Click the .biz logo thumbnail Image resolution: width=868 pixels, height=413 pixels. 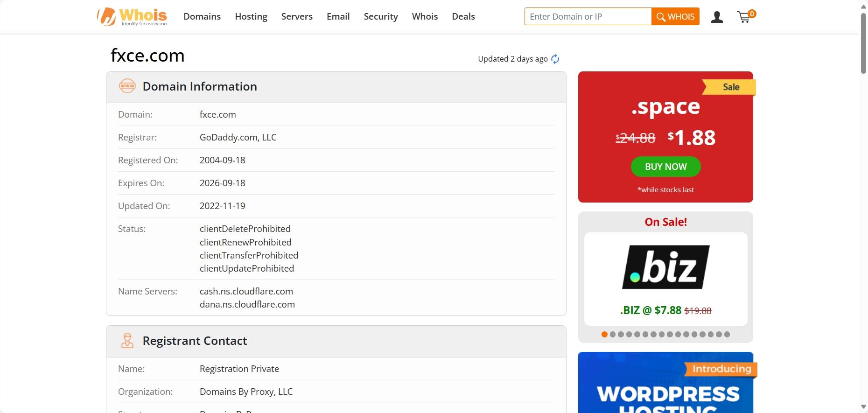tap(666, 267)
